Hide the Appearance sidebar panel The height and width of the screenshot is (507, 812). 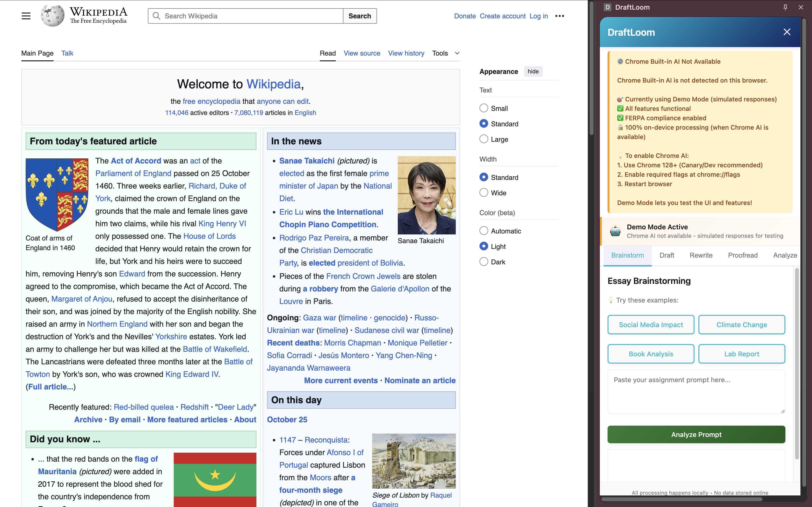coord(533,71)
